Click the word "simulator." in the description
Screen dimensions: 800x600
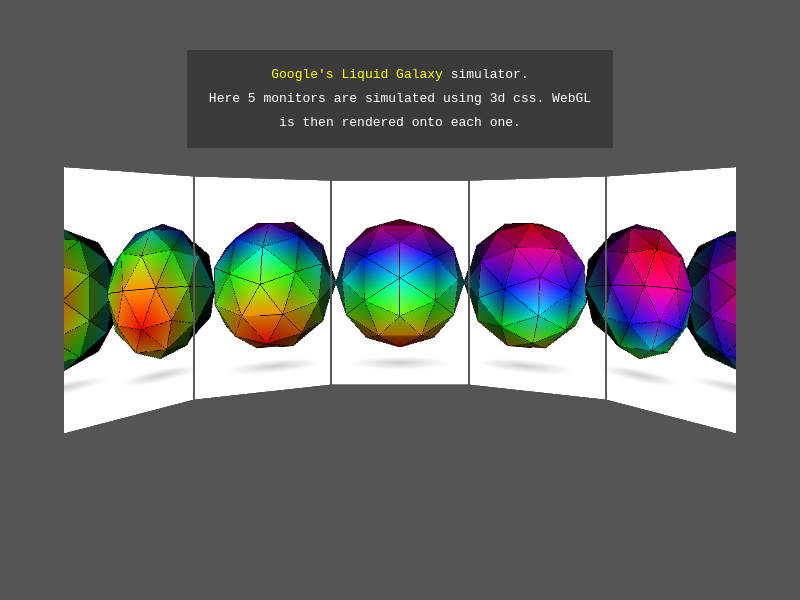(489, 74)
